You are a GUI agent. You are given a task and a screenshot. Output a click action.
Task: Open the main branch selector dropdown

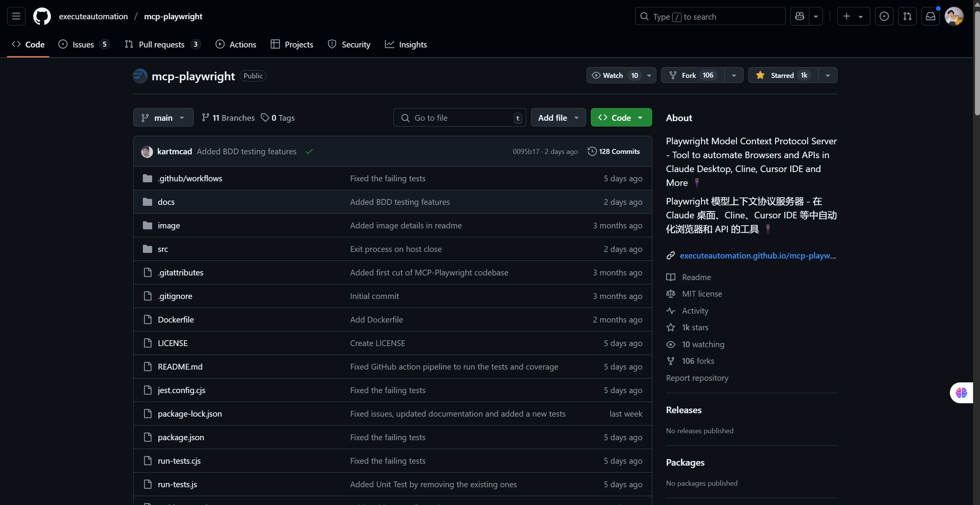pos(163,118)
